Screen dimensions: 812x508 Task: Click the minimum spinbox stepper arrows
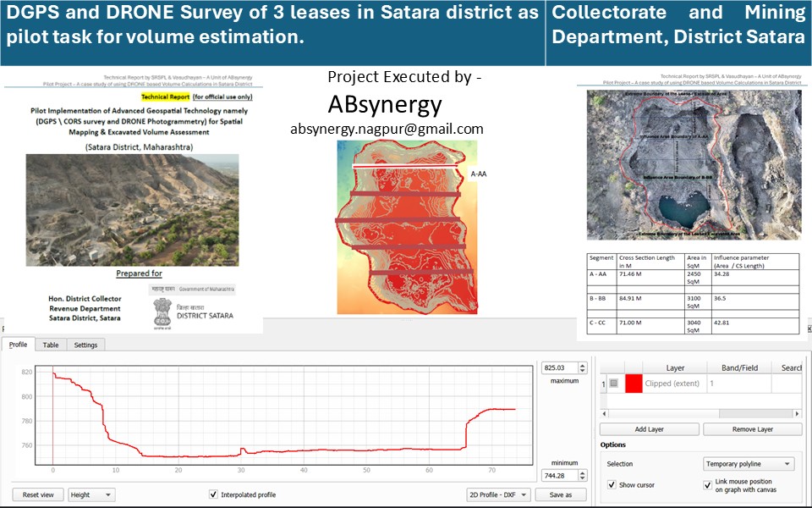(x=582, y=475)
